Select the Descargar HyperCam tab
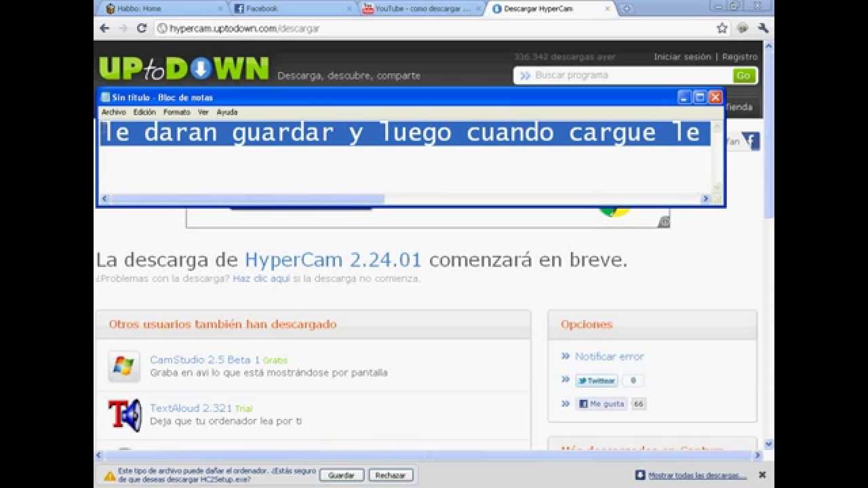Screen dimensions: 868x488 point(551,9)
